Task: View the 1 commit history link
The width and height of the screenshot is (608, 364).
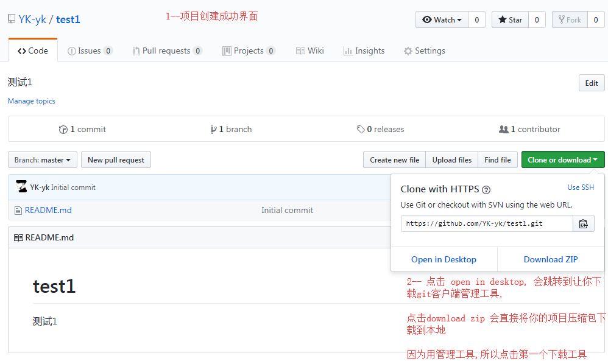Action: (82, 129)
